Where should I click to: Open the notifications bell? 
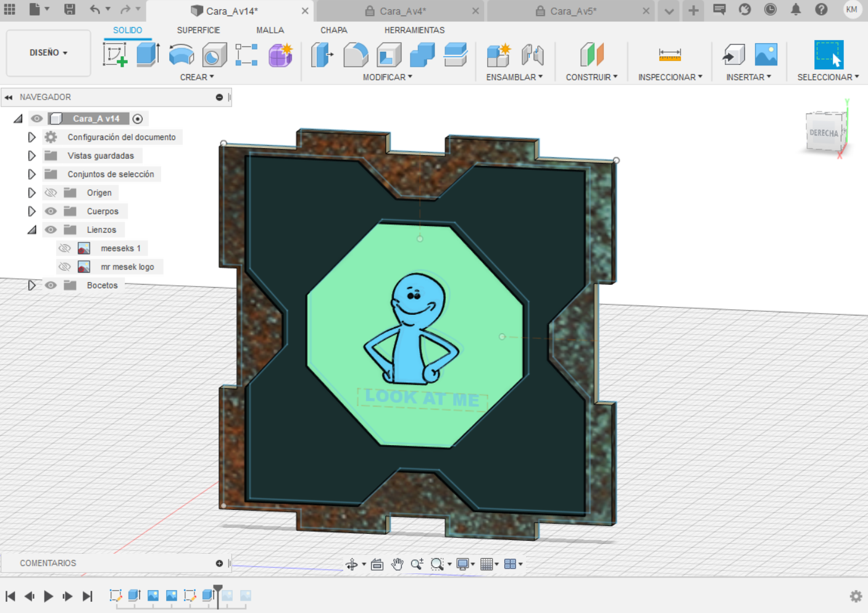(796, 9)
